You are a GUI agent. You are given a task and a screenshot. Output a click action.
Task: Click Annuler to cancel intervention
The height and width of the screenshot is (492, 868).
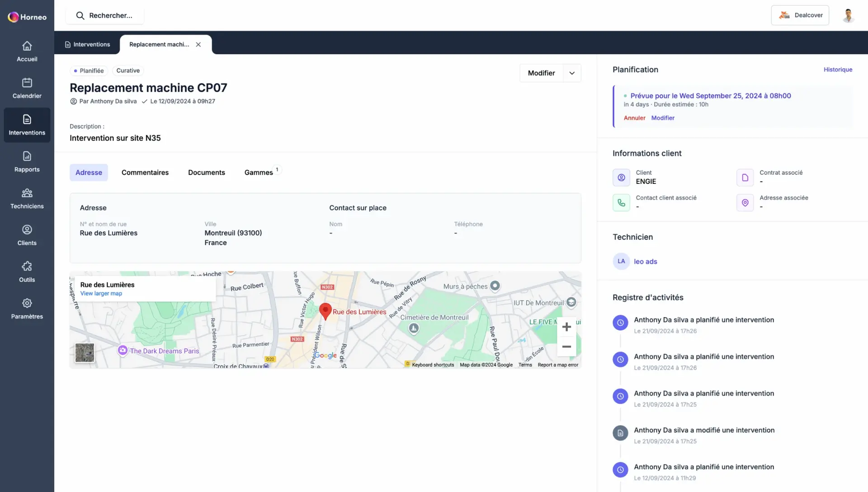[634, 118]
